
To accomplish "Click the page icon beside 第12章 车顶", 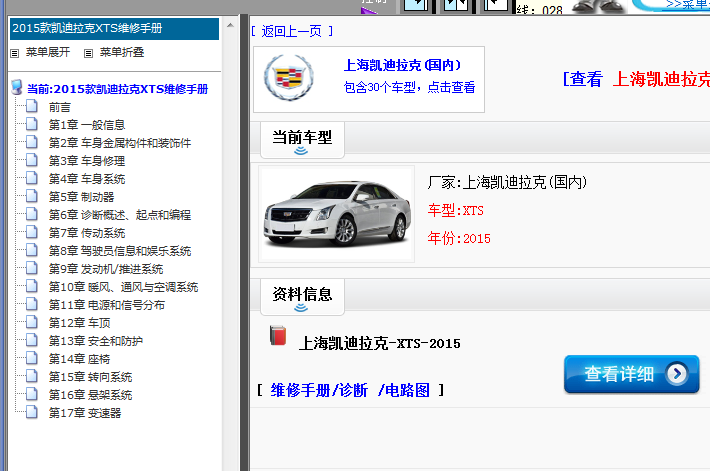I will tap(32, 323).
